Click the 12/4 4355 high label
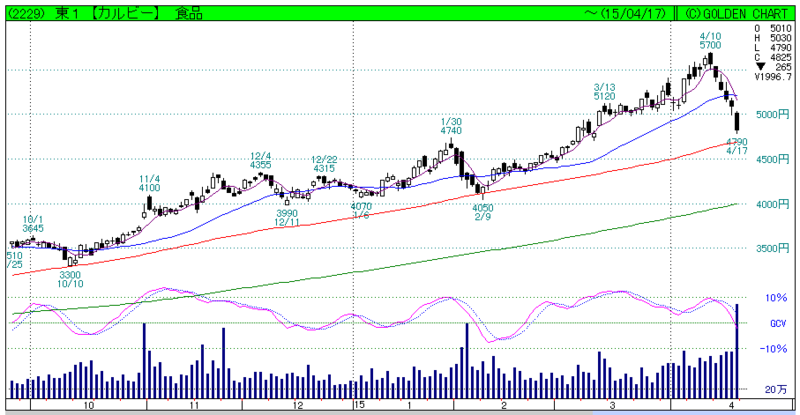This screenshot has width=800, height=415. (x=260, y=160)
